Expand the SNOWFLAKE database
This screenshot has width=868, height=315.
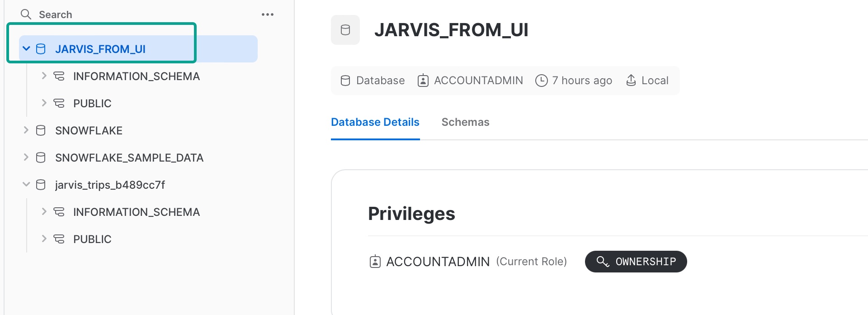26,130
